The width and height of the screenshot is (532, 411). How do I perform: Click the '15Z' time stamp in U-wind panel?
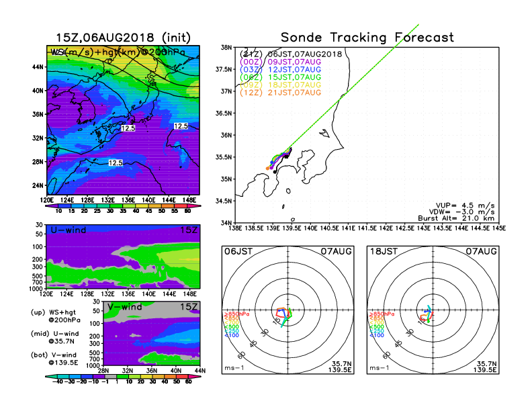click(188, 230)
